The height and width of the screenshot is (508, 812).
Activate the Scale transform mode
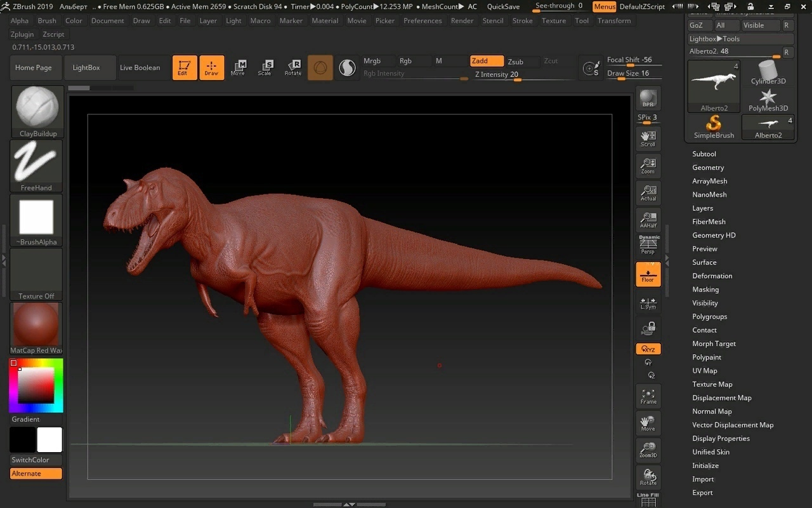pyautogui.click(x=265, y=67)
